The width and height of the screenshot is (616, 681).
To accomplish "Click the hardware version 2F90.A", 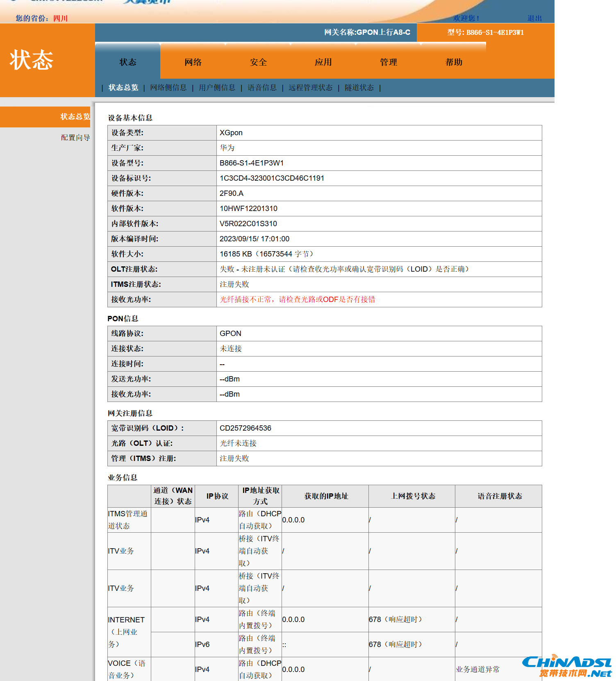I will tap(232, 193).
